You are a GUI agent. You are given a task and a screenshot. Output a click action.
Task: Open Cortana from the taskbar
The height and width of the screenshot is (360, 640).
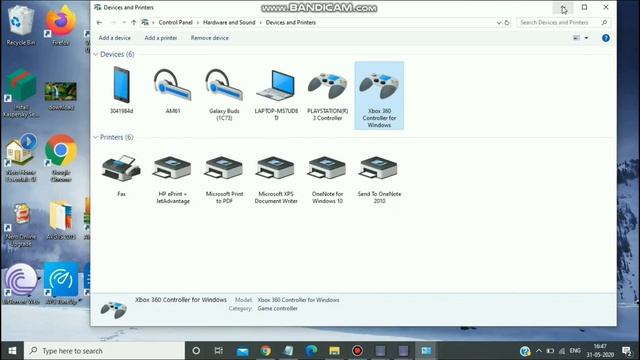tap(196, 351)
